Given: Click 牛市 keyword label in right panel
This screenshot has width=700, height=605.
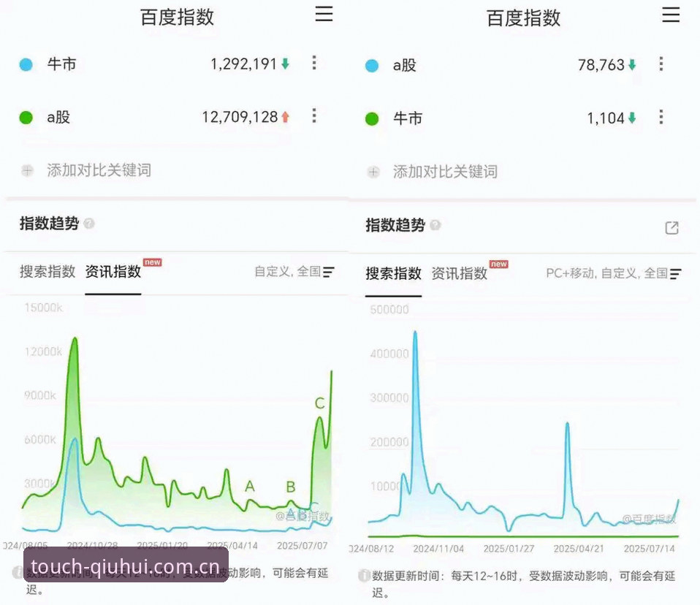Looking at the screenshot, I should click(x=408, y=118).
